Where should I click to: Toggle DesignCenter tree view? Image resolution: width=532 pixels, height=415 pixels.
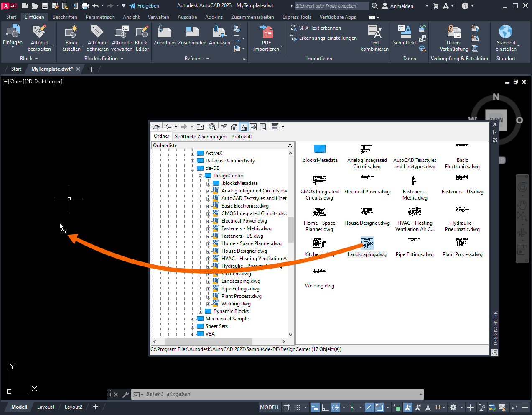(244, 127)
